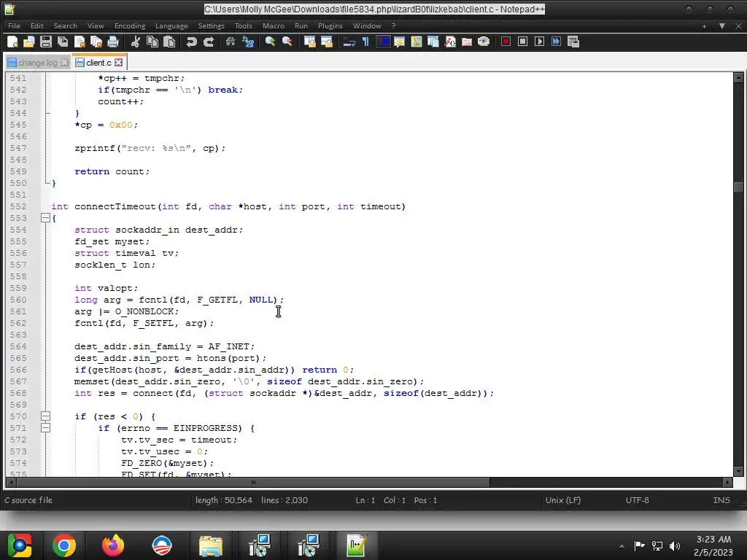Open the Tools menu
This screenshot has width=747, height=560.
tap(243, 26)
